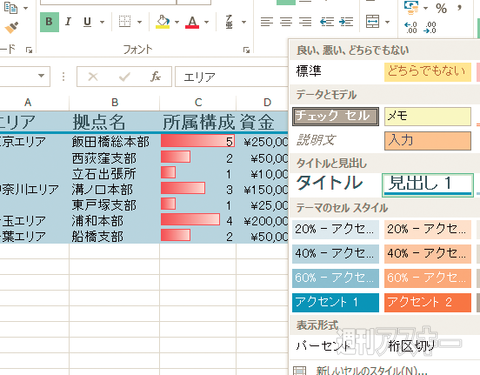Image resolution: width=480 pixels, height=375 pixels.
Task: Open font color dropdown arrow
Action: tap(206, 22)
